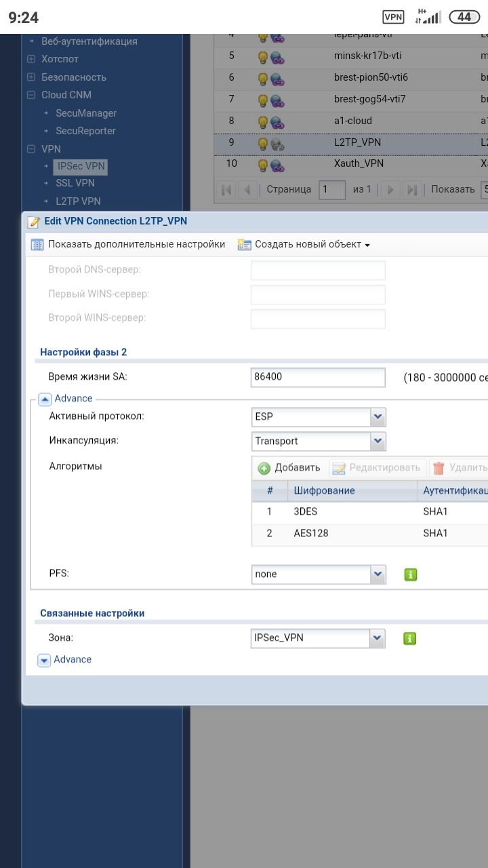Image resolution: width=488 pixels, height=868 pixels.
Task: Open SecuReporter in sidebar
Action: pos(85,131)
